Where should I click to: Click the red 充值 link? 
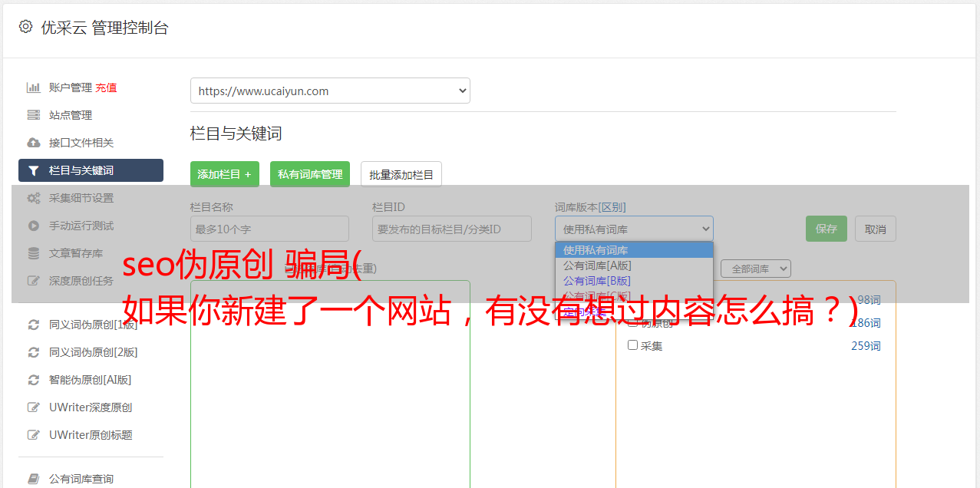point(106,87)
